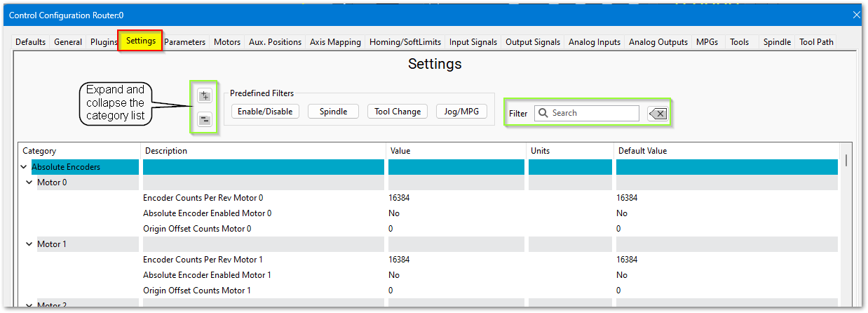Click the search magnifier icon
Viewport: 868px width, 313px height.
(543, 113)
